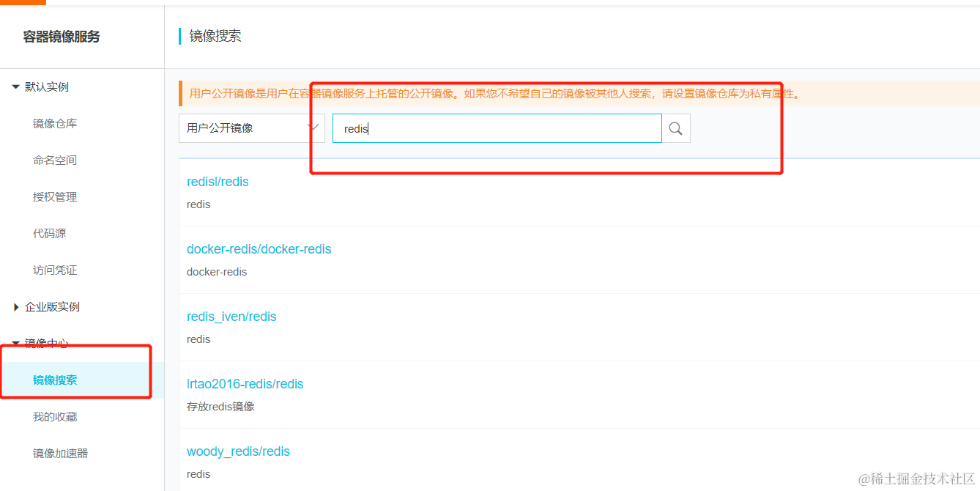Click the docker-redis description text
The height and width of the screenshot is (491, 980).
click(217, 272)
